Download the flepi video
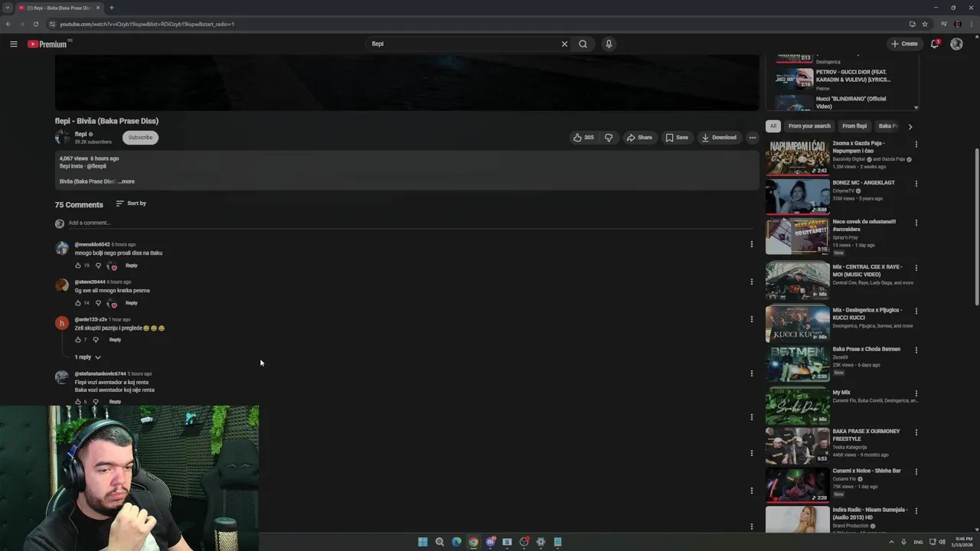The height and width of the screenshot is (551, 980). [x=719, y=138]
